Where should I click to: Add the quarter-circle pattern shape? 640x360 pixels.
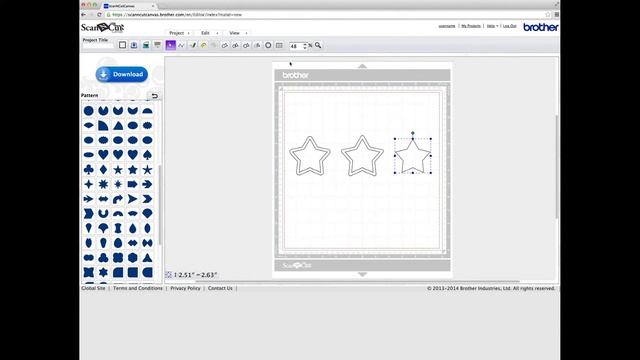(103, 125)
